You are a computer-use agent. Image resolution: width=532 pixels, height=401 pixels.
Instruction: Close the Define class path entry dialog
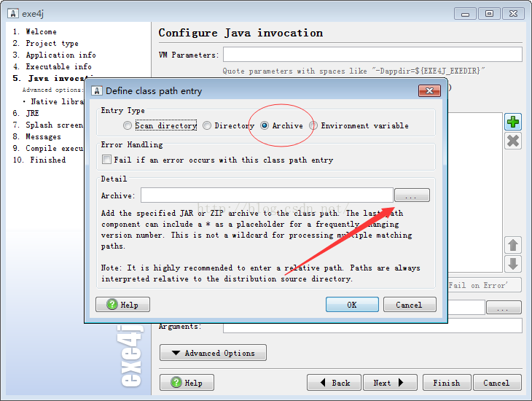(x=429, y=90)
